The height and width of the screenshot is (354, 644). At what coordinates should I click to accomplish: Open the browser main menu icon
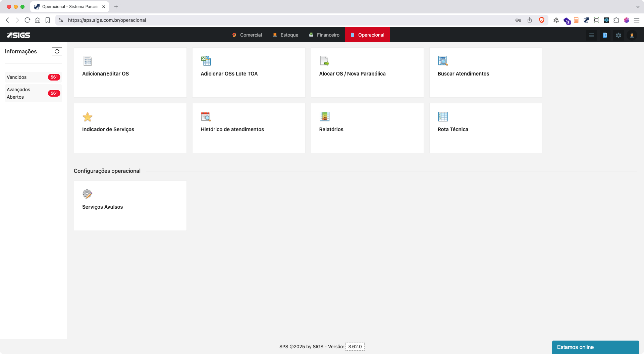pyautogui.click(x=637, y=20)
